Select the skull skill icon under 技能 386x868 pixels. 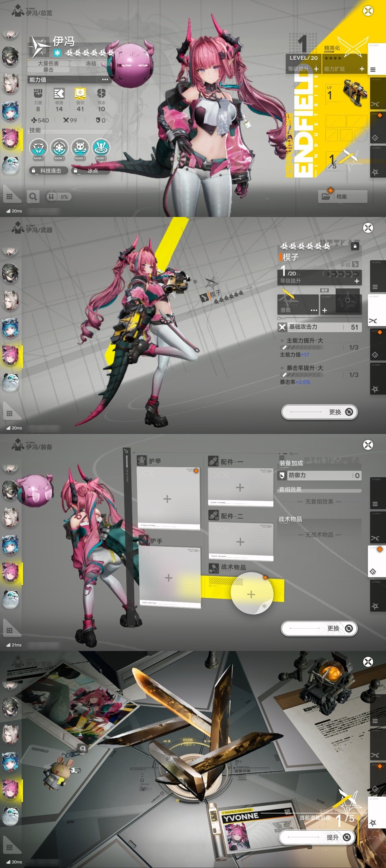tap(80, 148)
